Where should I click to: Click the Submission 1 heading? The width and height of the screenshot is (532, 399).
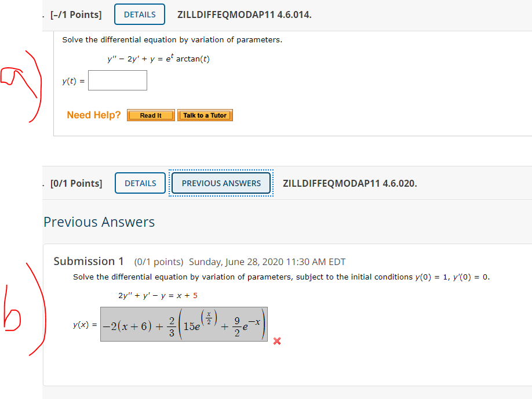89,261
